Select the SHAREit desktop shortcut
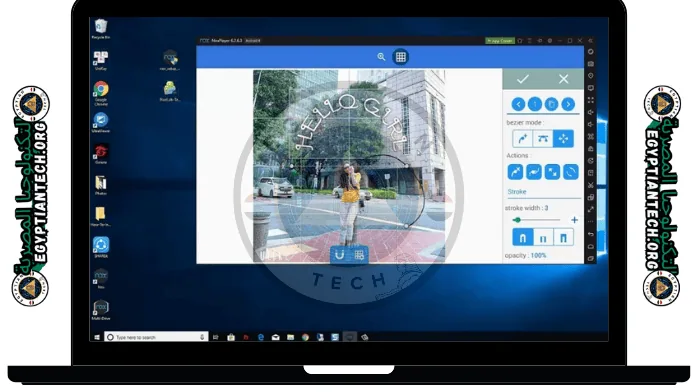Viewport: 698px width, 392px height. tap(101, 247)
